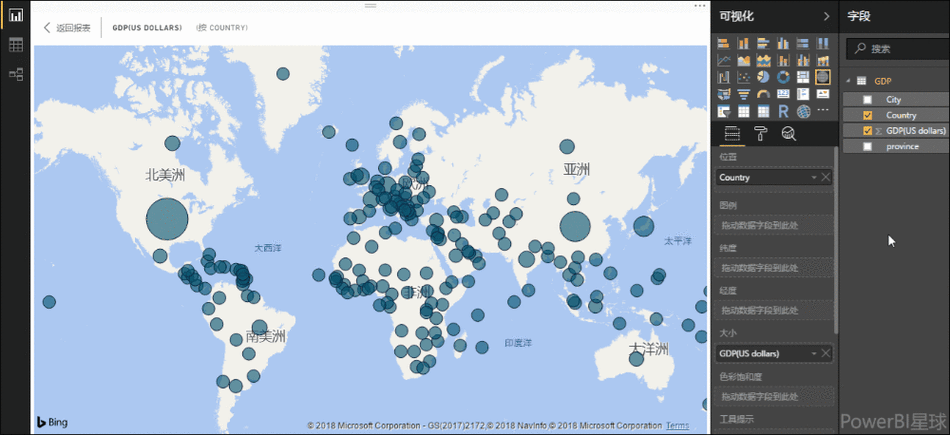Image resolution: width=950 pixels, height=435 pixels.
Task: Open Data view from left sidebar
Action: click(16, 45)
